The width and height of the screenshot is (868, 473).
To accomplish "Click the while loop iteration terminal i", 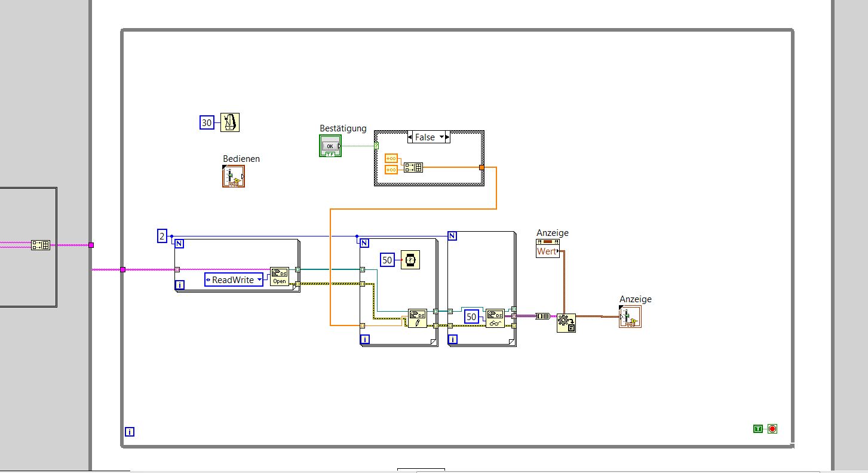I will [130, 432].
